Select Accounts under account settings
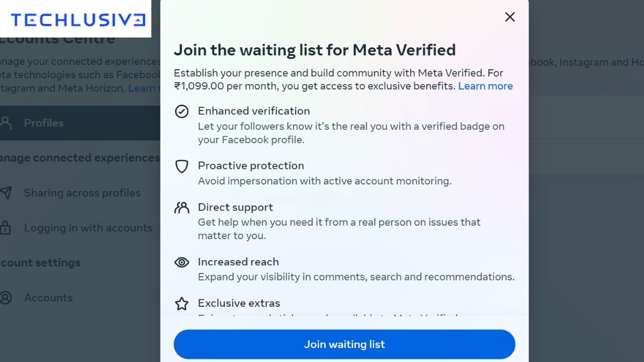 point(48,298)
